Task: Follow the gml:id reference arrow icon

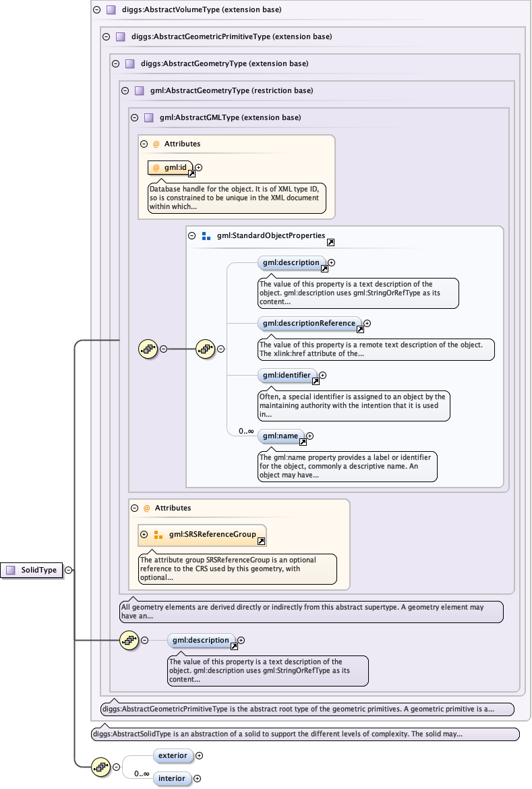Action: [x=191, y=174]
